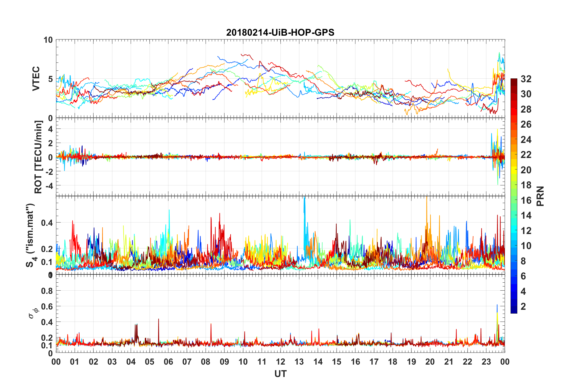Click the "0.8" tick on the sigma-phi axis
Image resolution: width=561 pixels, height=392 pixels.
pyautogui.click(x=47, y=291)
